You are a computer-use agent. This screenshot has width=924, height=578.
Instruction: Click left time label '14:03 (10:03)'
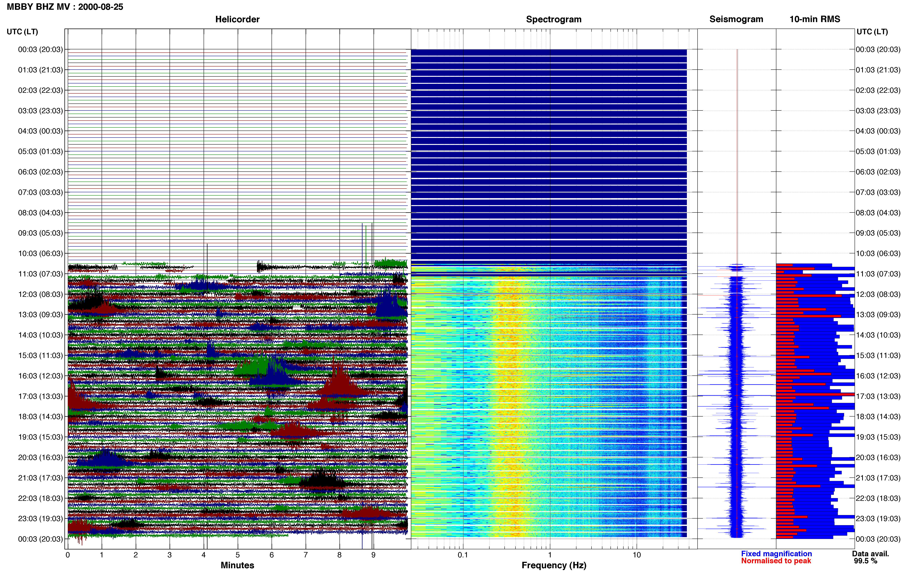point(41,335)
